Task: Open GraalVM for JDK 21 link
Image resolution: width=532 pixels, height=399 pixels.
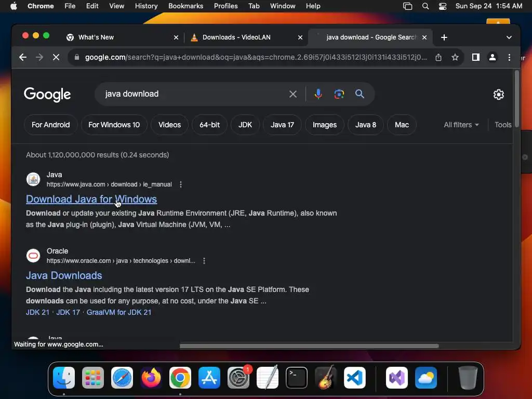Action: 119,312
